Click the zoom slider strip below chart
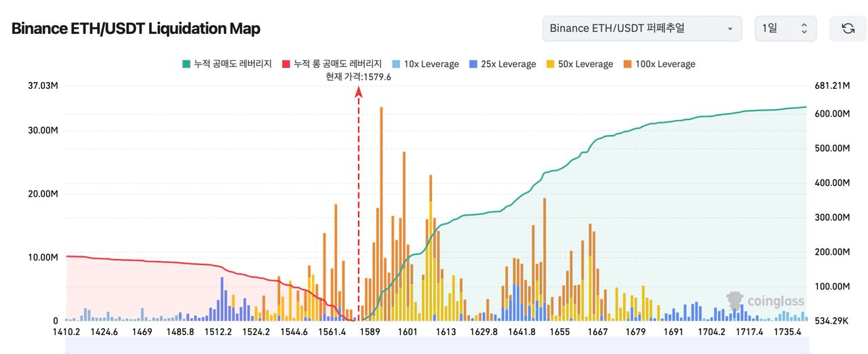The image size is (868, 354). [x=434, y=346]
